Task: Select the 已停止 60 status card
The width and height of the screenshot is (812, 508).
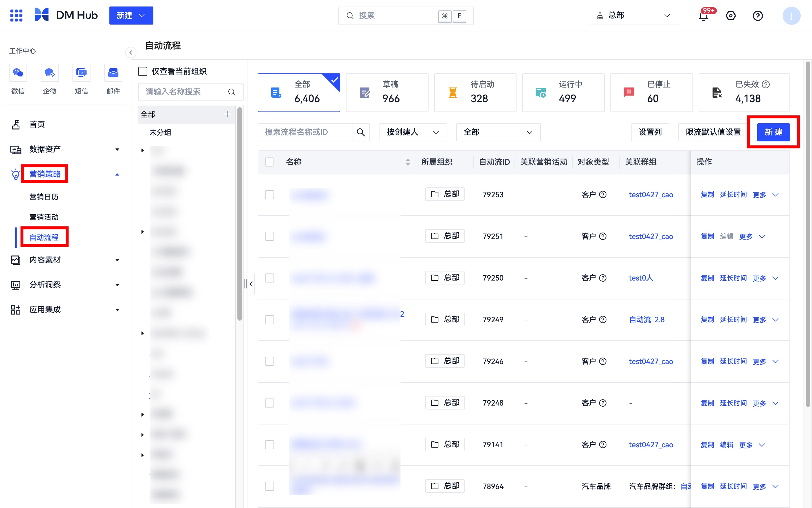Action: [651, 93]
